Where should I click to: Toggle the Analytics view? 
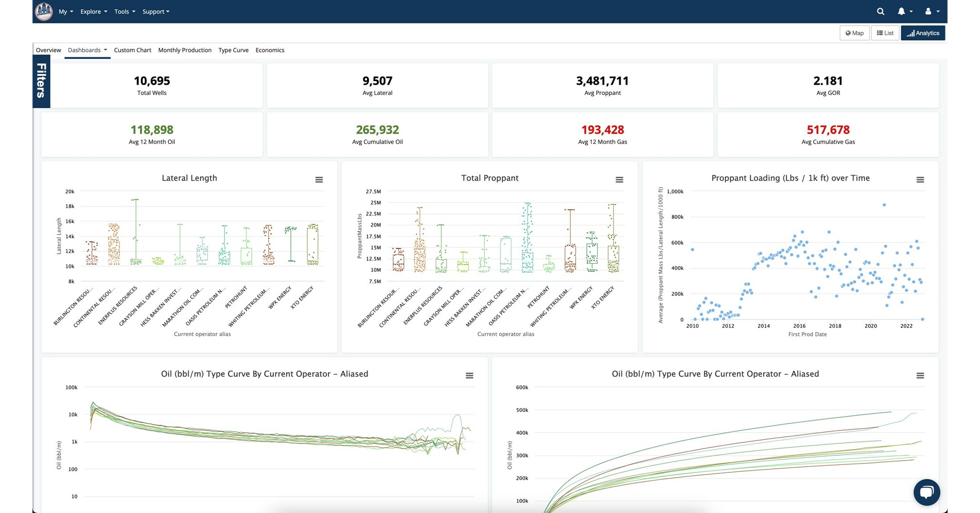(x=923, y=33)
